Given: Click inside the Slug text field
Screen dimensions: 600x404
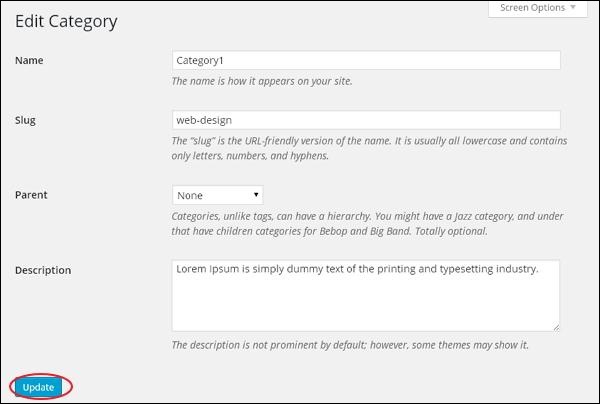Looking at the screenshot, I should [x=365, y=119].
